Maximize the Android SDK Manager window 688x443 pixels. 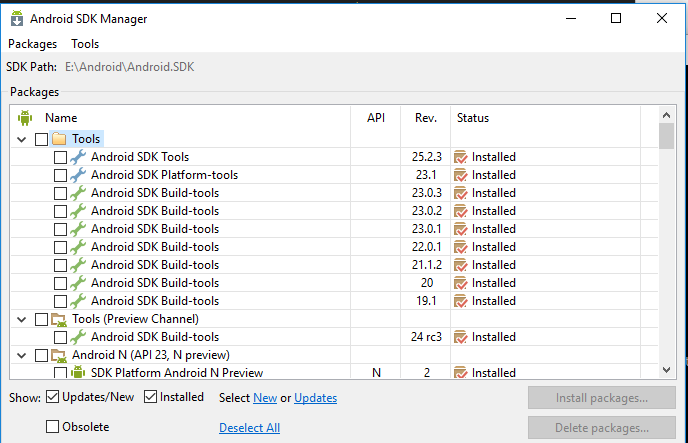click(x=616, y=18)
